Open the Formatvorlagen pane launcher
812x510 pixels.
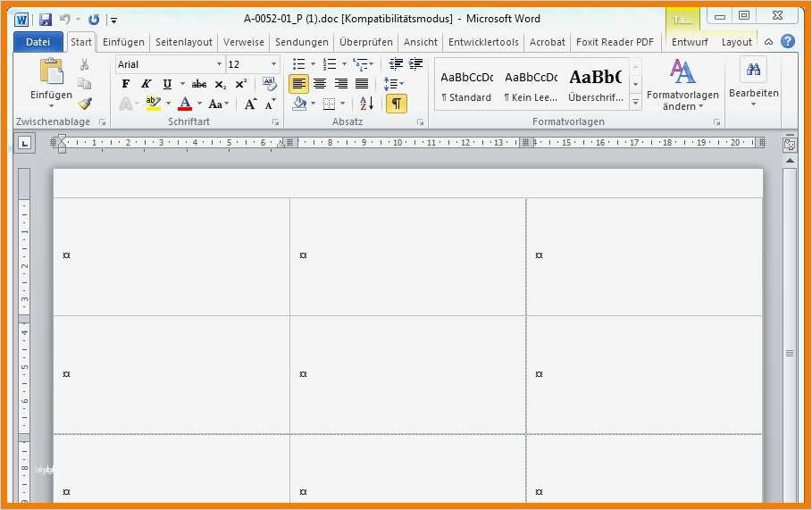716,122
